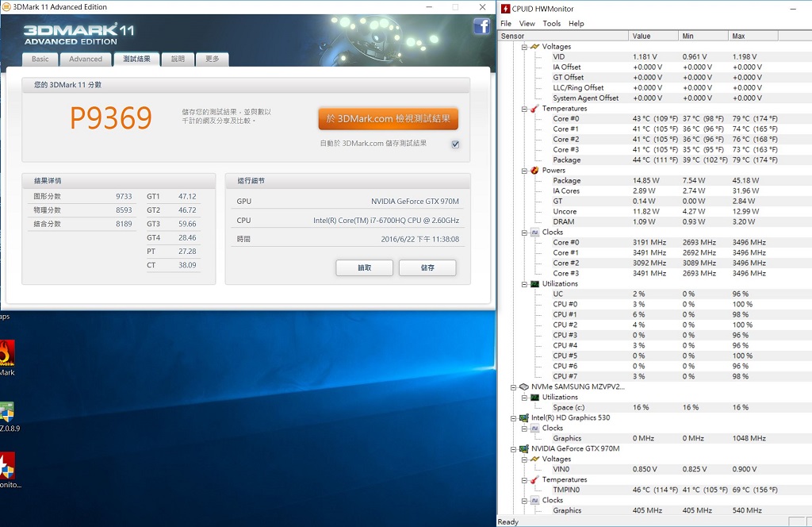812x527 pixels.
Task: Open the Help menu in HWMonitor
Action: pyautogui.click(x=576, y=23)
